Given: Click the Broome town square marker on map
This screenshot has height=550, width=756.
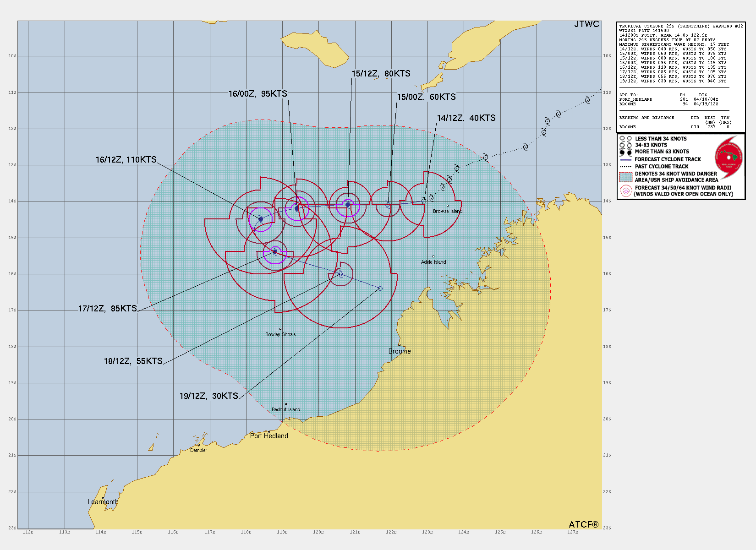Looking at the screenshot, I should (x=399, y=345).
